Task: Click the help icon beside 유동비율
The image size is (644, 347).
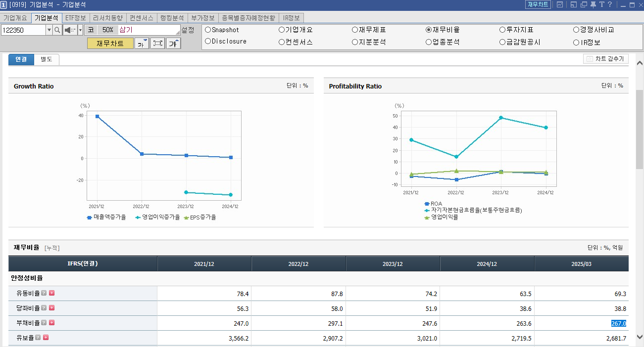Action: pyautogui.click(x=44, y=293)
